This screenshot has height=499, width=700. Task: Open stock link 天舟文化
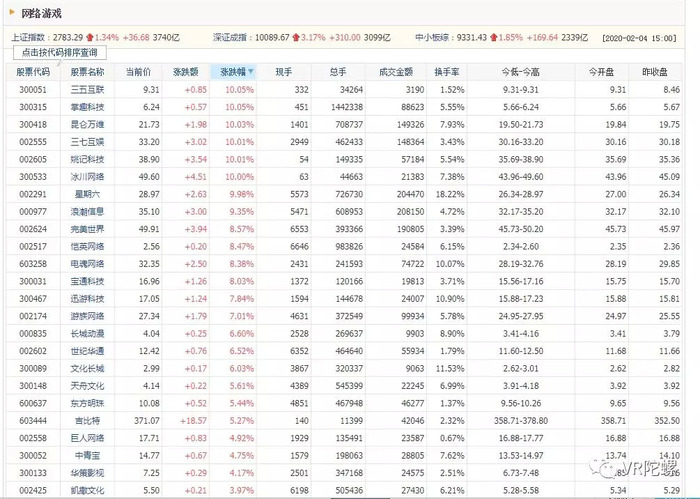(88, 386)
